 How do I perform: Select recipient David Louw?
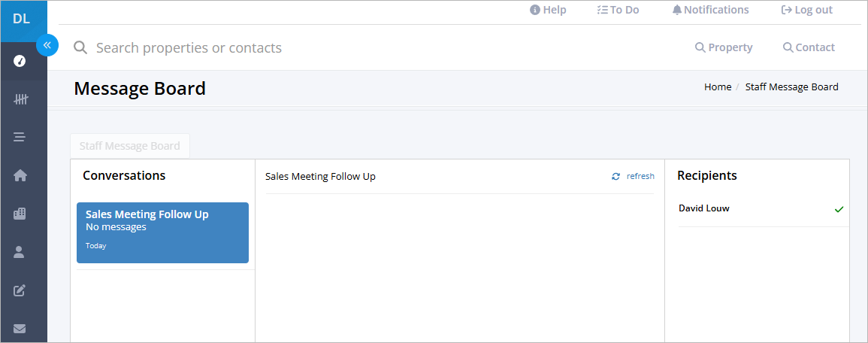[703, 208]
